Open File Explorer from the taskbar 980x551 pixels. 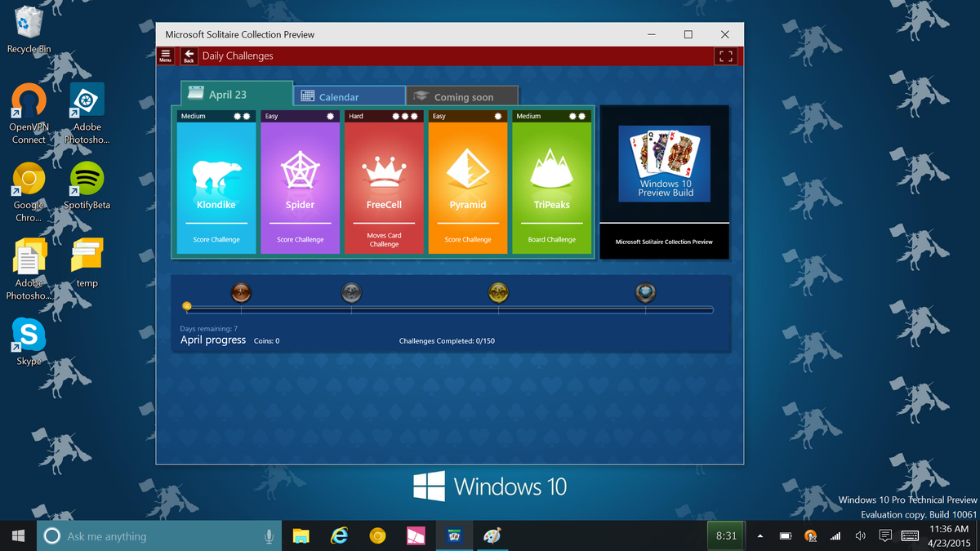301,536
